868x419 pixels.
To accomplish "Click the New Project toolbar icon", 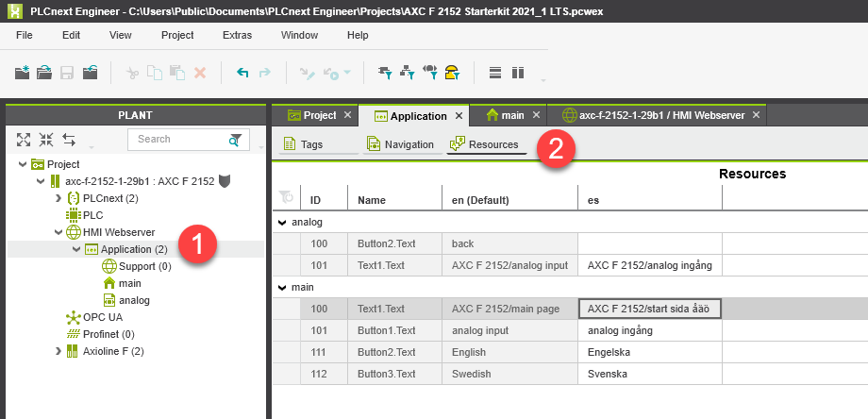I will coord(22,73).
